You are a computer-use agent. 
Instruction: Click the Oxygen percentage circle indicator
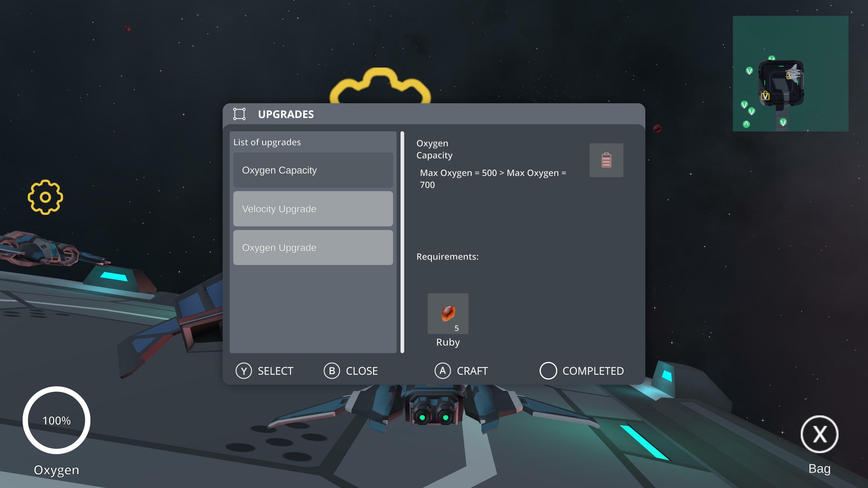point(57,420)
